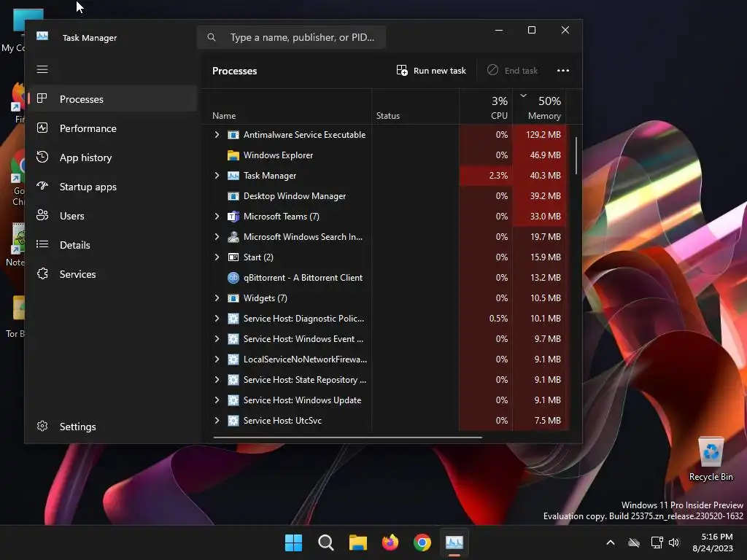Click the qBittorrent process icon
This screenshot has height=560, width=747.
pos(233,278)
